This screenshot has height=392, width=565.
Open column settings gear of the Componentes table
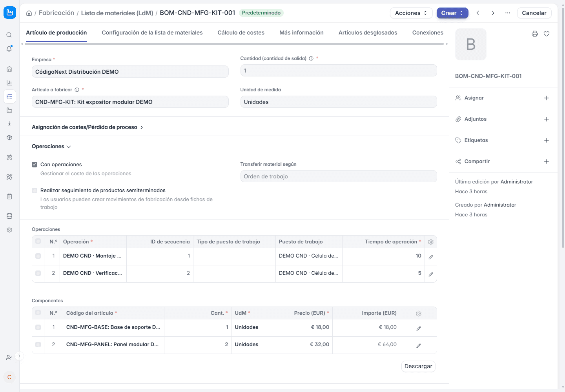point(419,313)
